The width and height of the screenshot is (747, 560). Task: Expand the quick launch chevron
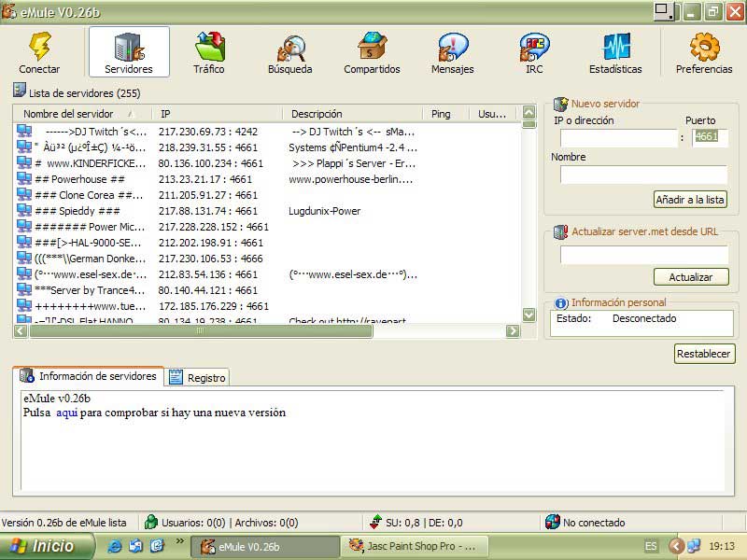[x=179, y=541]
